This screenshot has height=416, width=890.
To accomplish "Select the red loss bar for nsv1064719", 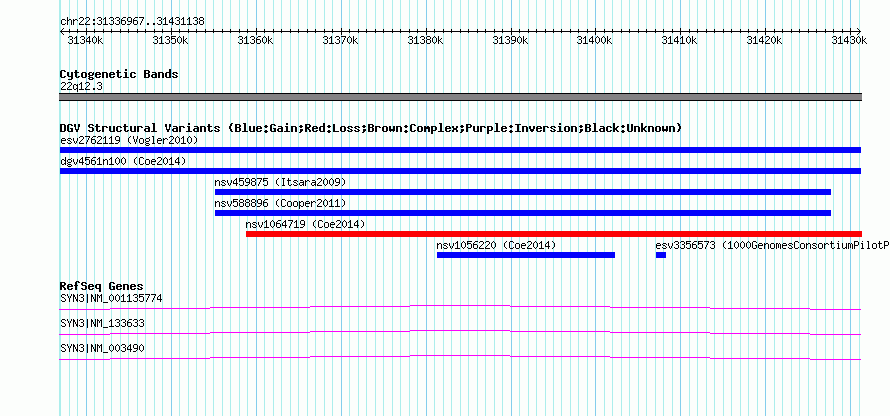I will 554,234.
